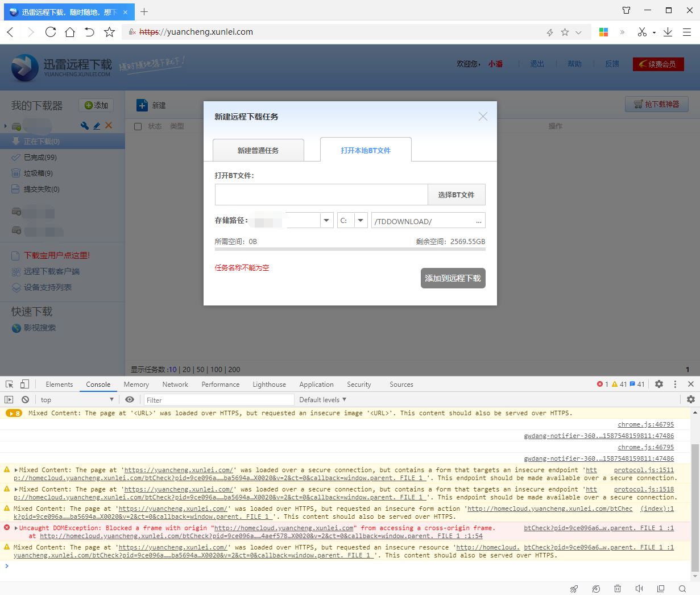
Task: Clear the console with the ban icon
Action: (25, 400)
